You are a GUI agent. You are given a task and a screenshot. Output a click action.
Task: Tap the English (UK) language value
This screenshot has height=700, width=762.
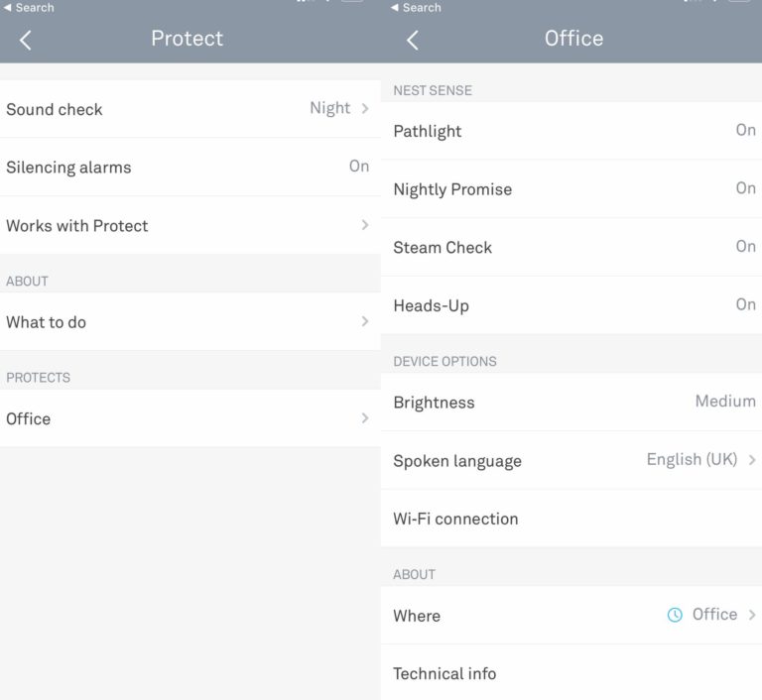point(692,459)
